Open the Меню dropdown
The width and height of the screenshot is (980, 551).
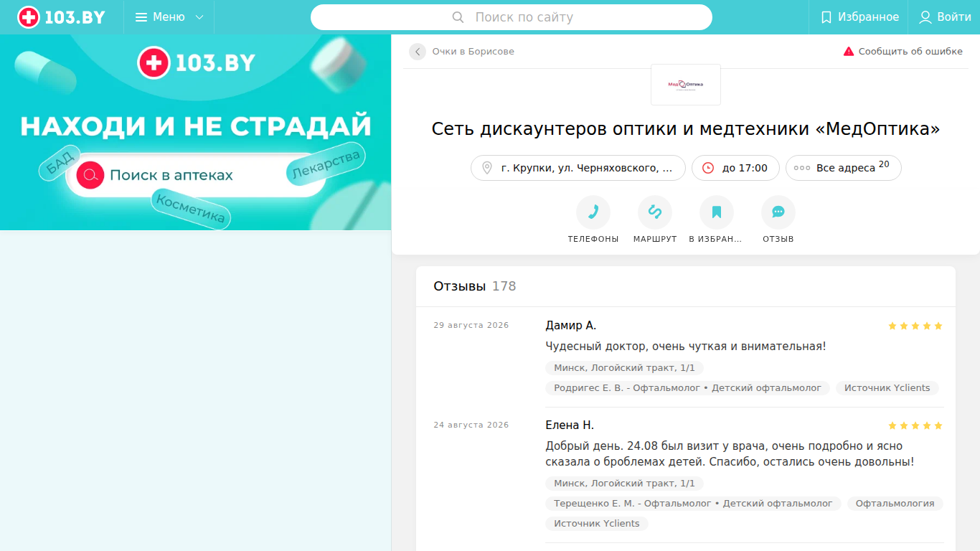tap(169, 17)
